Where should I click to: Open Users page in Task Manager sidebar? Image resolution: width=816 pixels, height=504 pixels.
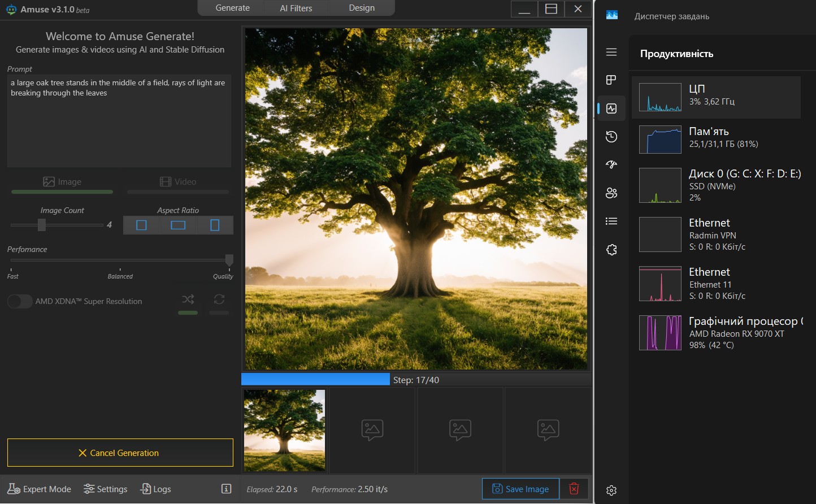click(611, 193)
